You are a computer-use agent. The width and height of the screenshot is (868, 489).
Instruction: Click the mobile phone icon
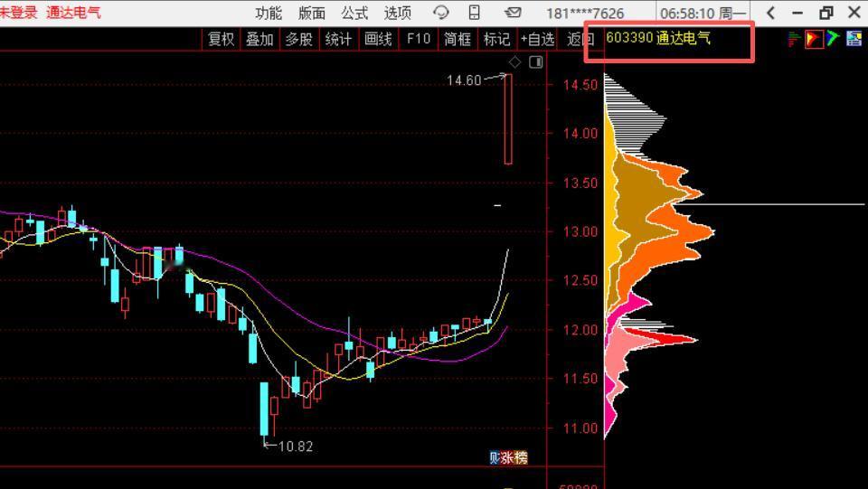(x=475, y=12)
